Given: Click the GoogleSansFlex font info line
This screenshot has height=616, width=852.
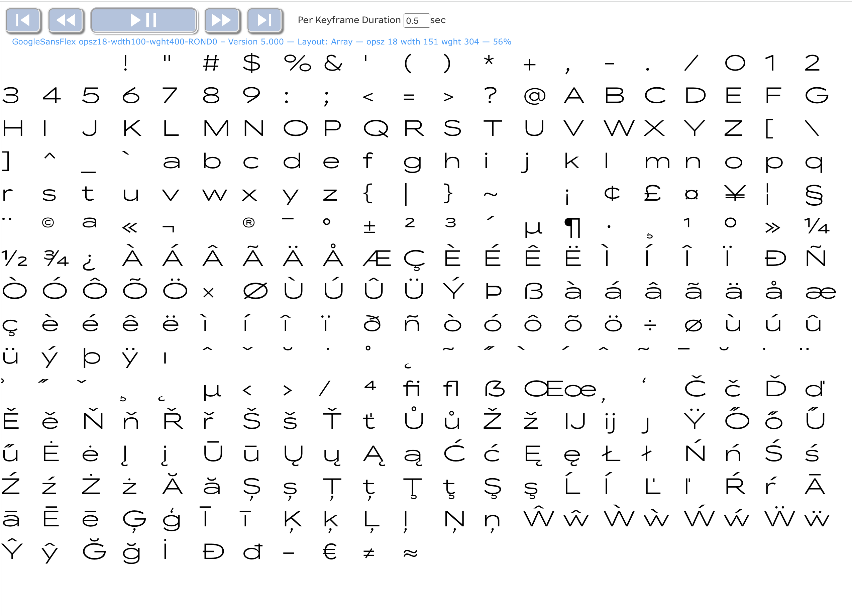Looking at the screenshot, I should click(x=261, y=42).
